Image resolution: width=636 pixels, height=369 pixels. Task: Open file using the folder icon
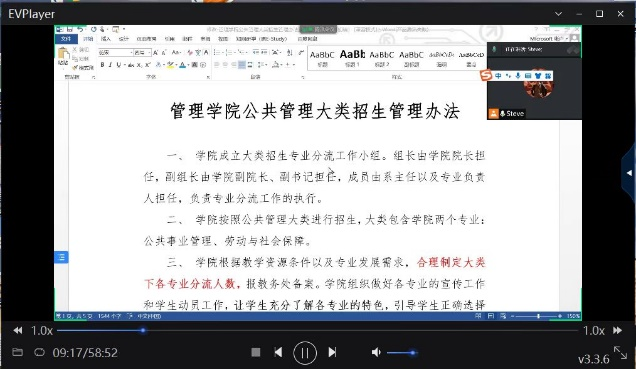coord(17,352)
